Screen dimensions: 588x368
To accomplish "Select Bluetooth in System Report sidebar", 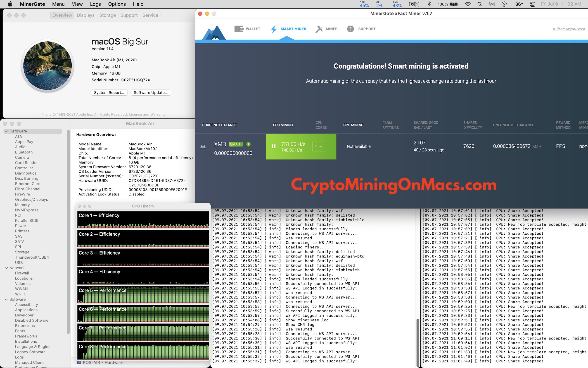I will (x=24, y=152).
